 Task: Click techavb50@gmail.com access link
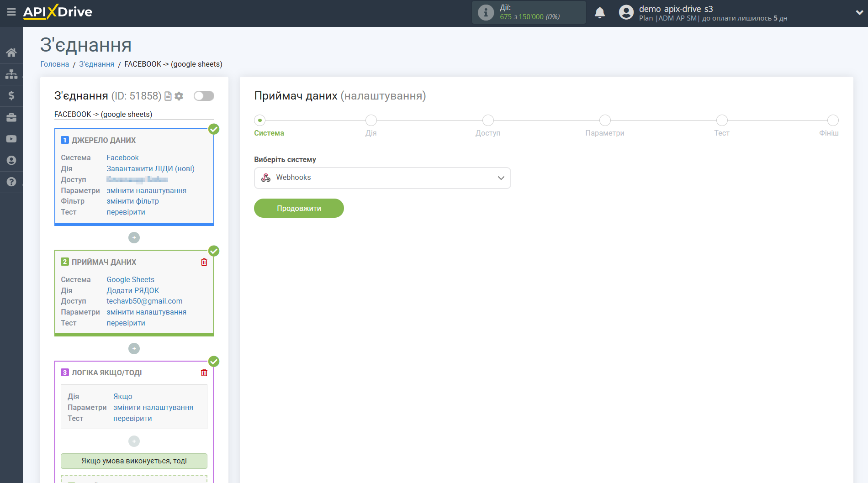coord(144,301)
